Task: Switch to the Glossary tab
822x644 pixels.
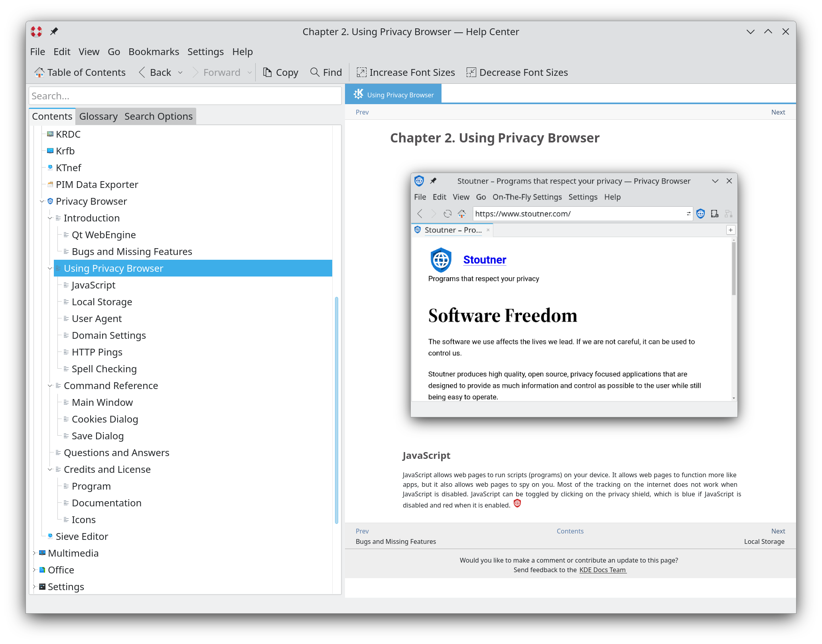Action: click(99, 116)
